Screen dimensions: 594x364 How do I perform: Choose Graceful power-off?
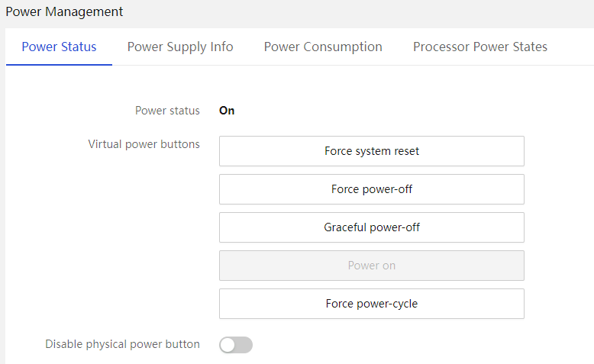(372, 227)
